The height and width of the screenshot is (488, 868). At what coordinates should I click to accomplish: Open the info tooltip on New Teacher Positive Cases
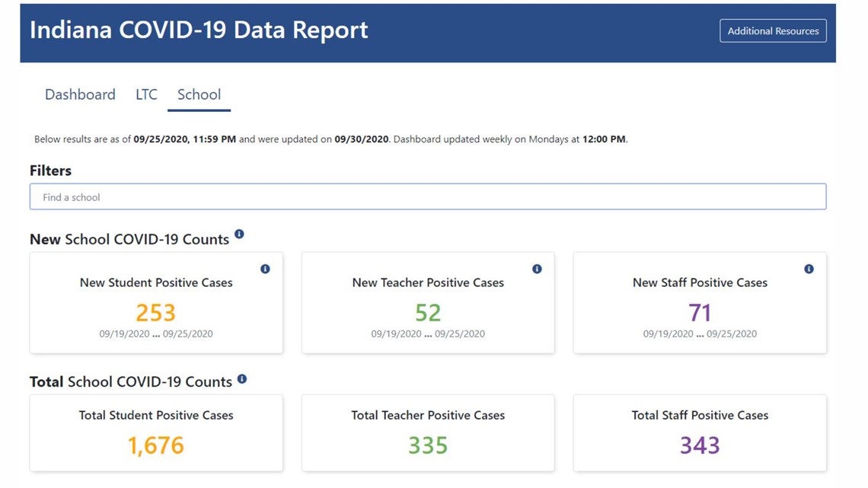tap(537, 269)
